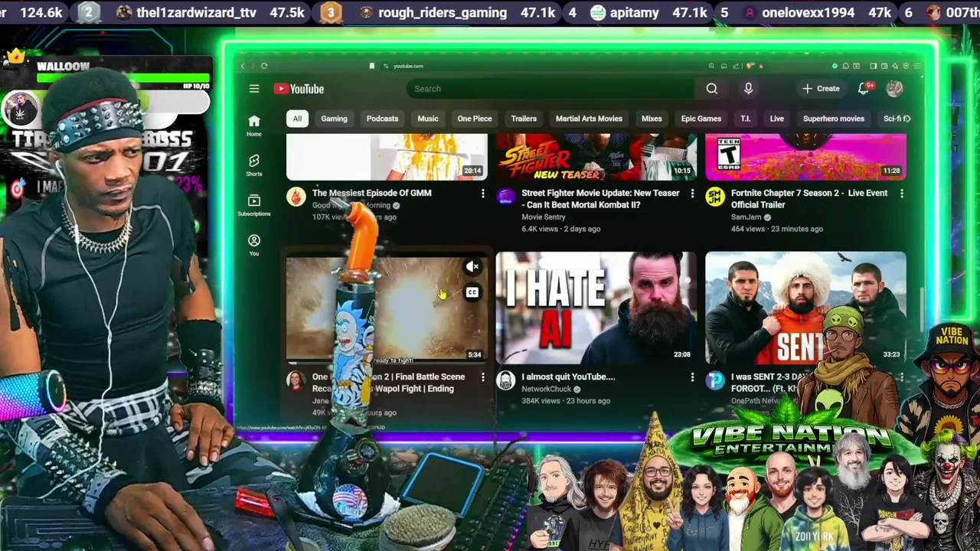Click '384K views • 23 hours ago' text
The image size is (980, 551).
click(566, 401)
